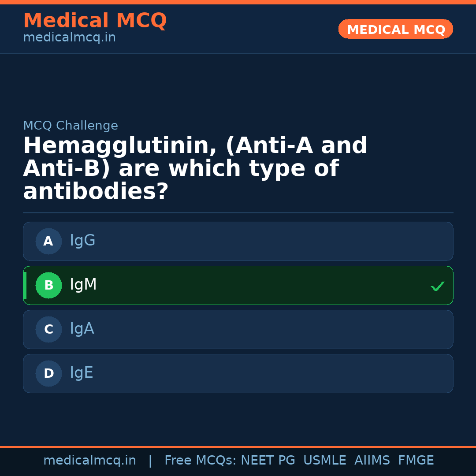476x476 pixels.
Task: Open the medicalmcq.in header link
Action: 69,37
